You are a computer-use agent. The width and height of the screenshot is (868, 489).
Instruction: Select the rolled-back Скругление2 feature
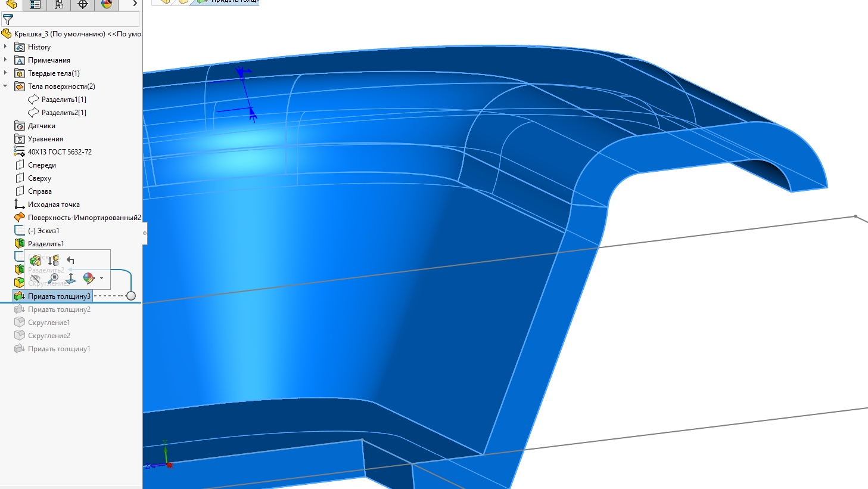click(42, 336)
